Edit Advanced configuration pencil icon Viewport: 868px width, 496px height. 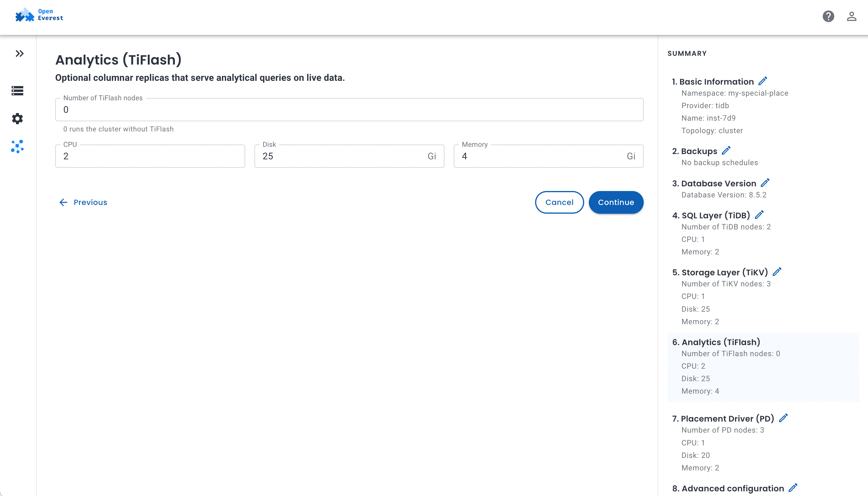793,488
